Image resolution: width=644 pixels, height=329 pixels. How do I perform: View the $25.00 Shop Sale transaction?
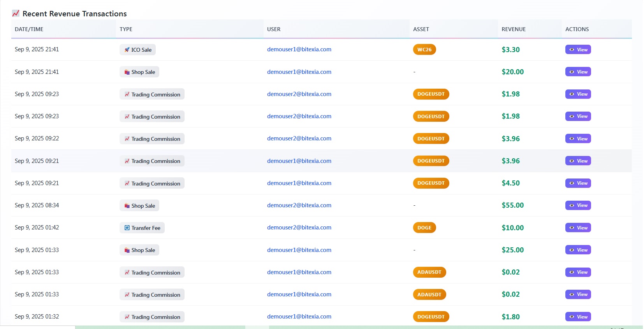pyautogui.click(x=578, y=250)
